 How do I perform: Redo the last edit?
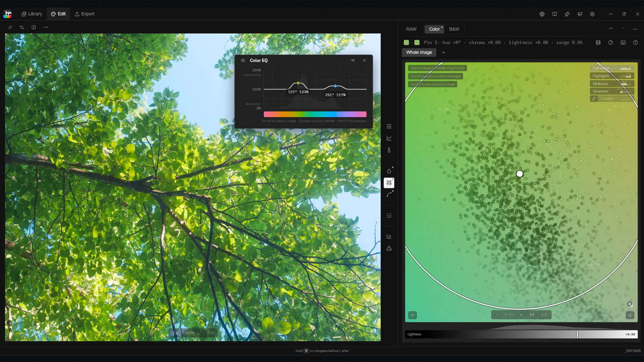pyautogui.click(x=623, y=29)
